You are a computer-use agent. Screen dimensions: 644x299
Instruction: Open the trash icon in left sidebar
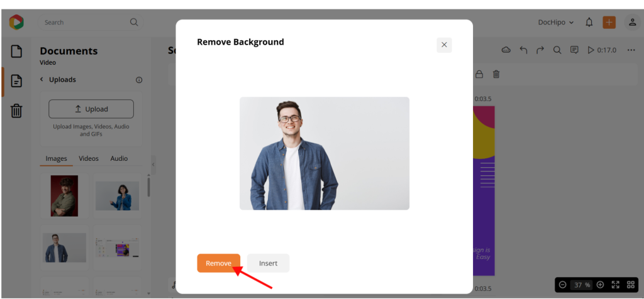[x=16, y=111]
